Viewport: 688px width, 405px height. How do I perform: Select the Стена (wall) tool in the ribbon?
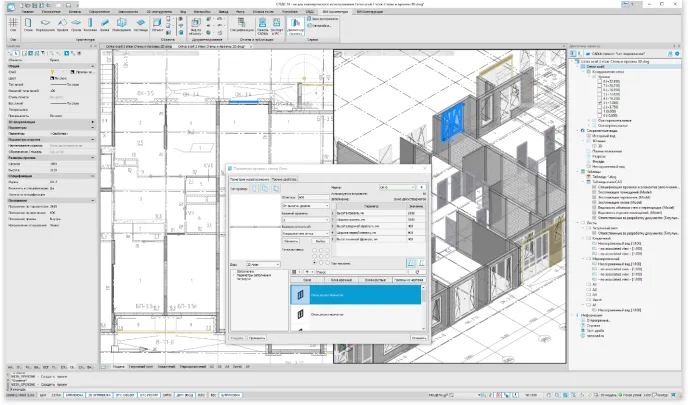[x=28, y=23]
